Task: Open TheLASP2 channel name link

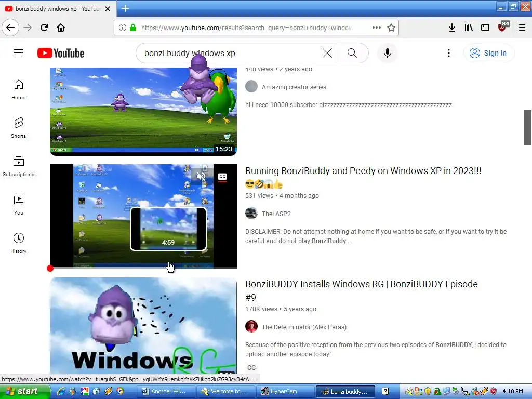Action: click(x=276, y=214)
